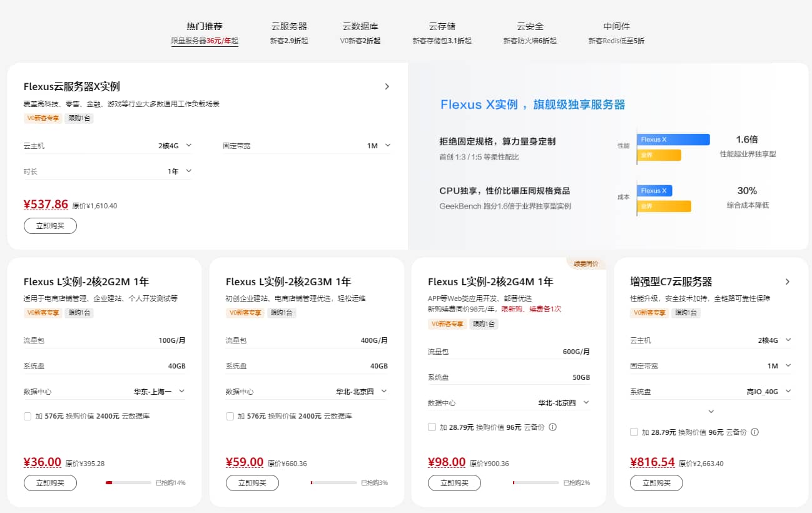Click 立即购买 for Flexus X实例 at ¥537.86
The width and height of the screenshot is (812, 513).
50,226
